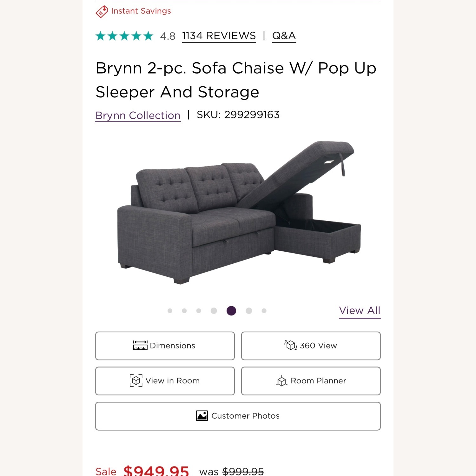Click the Customer Photos image icon
The image size is (476, 476).
pyautogui.click(x=202, y=416)
